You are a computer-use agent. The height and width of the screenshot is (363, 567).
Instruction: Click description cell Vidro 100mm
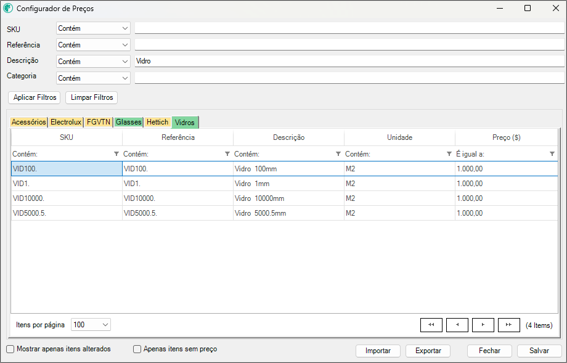click(x=289, y=169)
